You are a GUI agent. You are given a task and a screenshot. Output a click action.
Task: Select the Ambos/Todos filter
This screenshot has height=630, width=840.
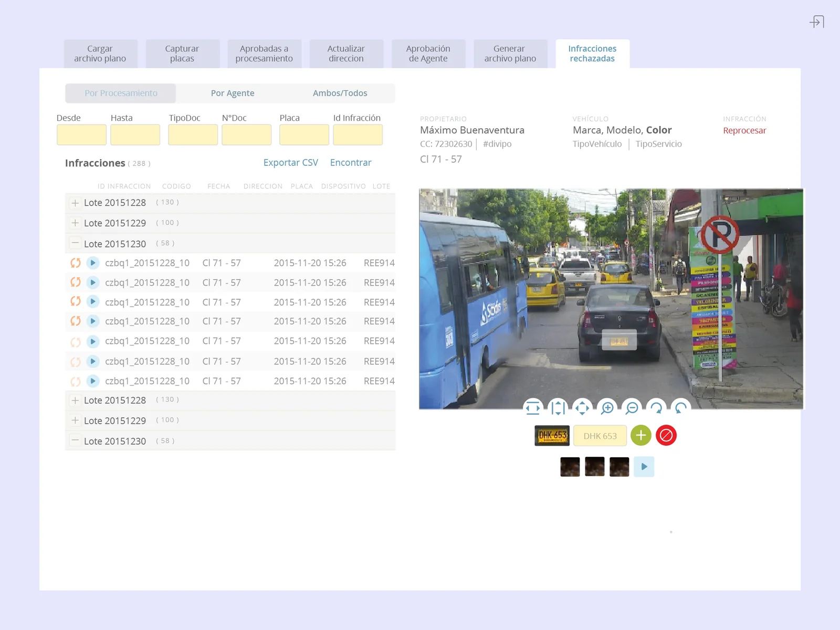[x=340, y=93]
